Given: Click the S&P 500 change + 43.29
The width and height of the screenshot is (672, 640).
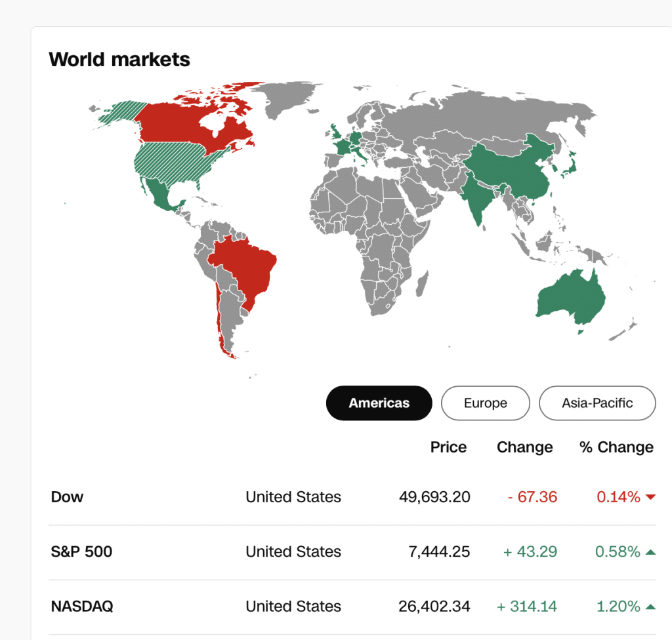Looking at the screenshot, I should tap(530, 551).
